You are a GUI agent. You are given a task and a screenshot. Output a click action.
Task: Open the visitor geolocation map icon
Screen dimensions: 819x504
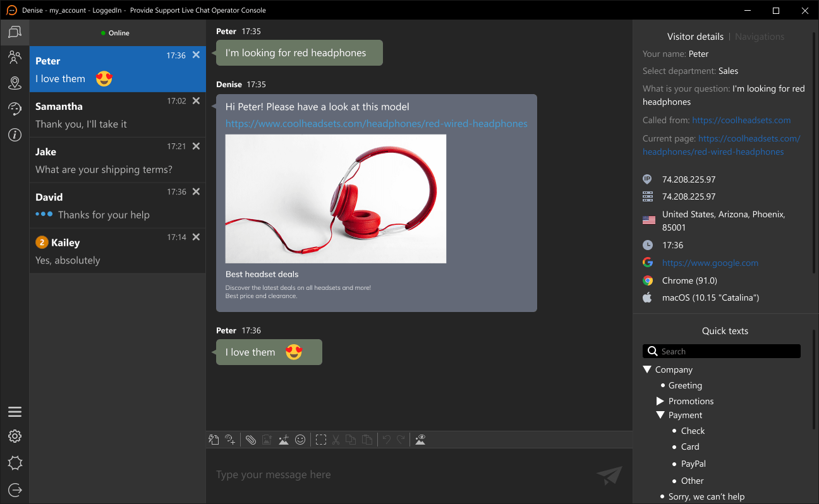click(x=15, y=83)
